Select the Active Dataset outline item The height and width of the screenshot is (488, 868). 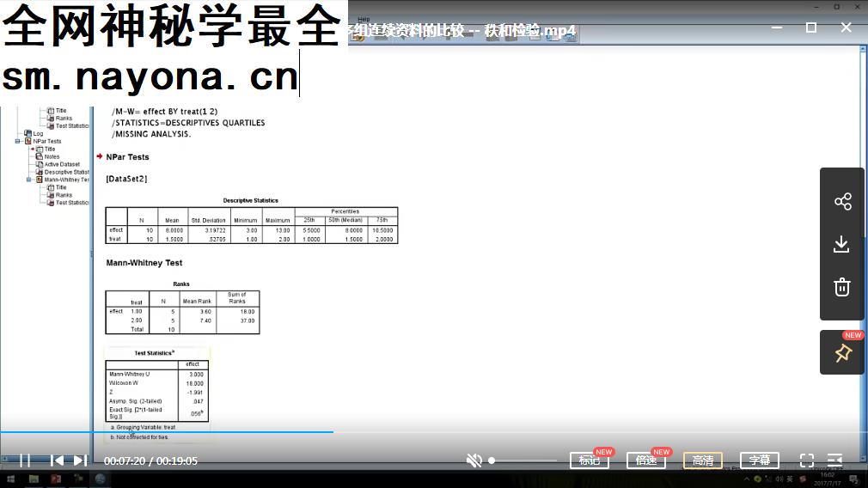click(62, 164)
